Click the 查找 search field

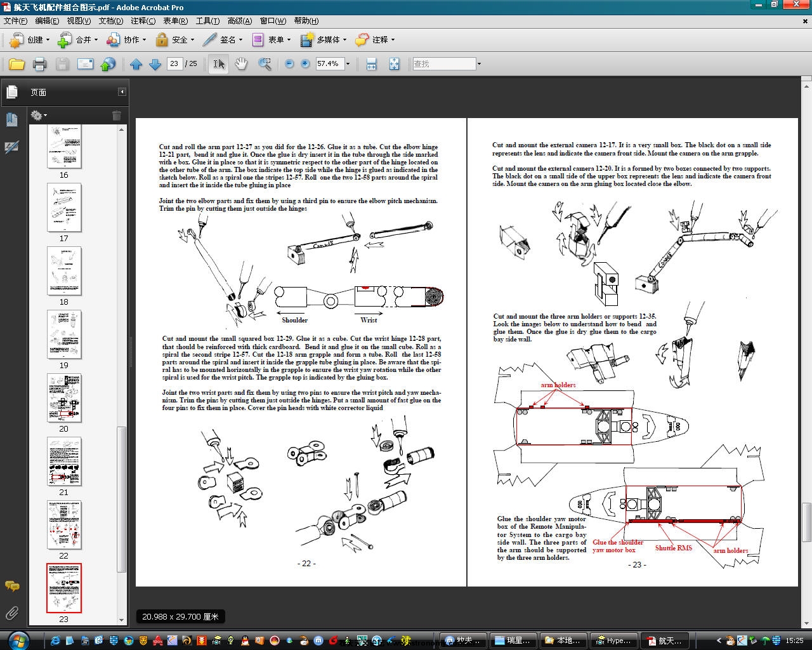click(x=443, y=63)
